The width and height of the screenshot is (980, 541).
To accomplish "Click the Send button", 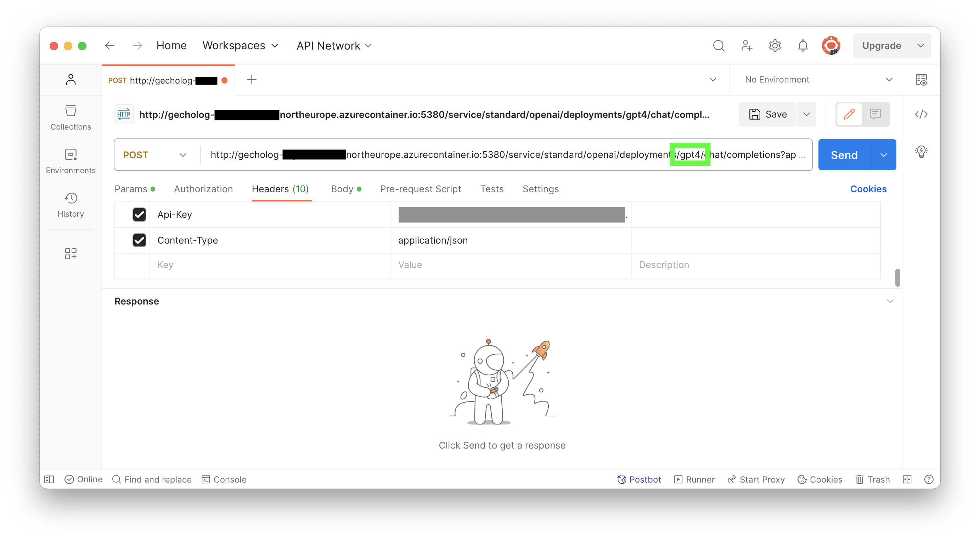I will point(844,155).
